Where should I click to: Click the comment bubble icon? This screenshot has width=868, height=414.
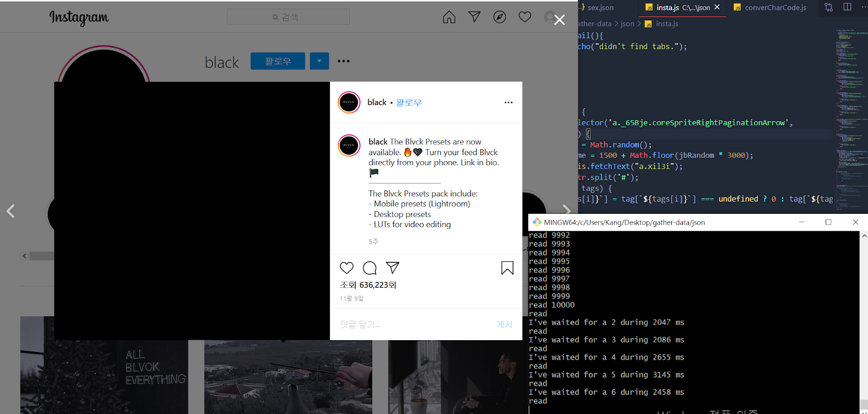click(370, 267)
